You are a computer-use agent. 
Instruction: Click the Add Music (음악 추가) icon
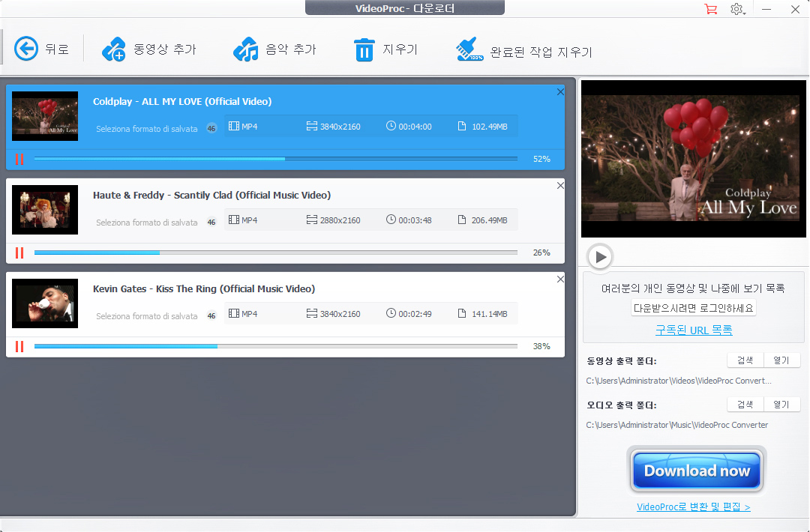(x=245, y=49)
